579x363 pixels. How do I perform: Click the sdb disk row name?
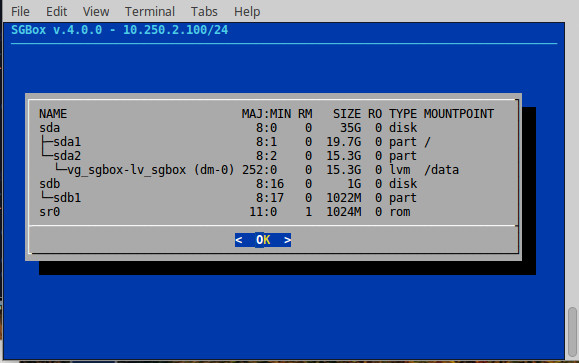[x=49, y=184]
